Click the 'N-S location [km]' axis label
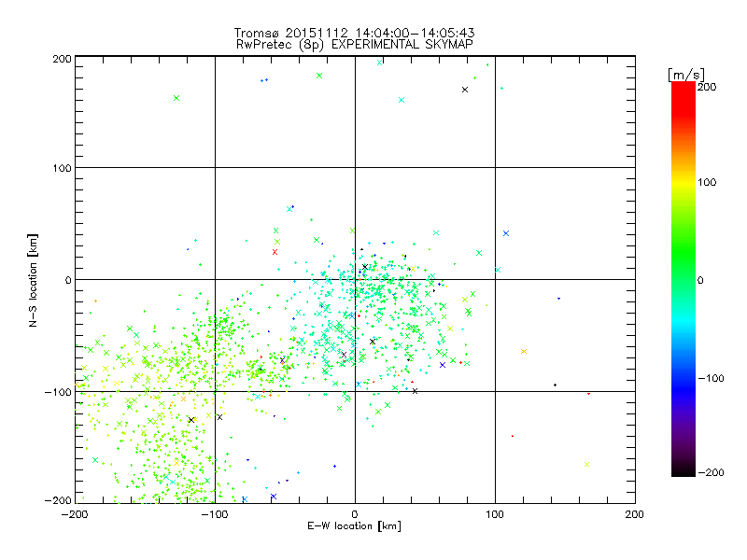747x560 pixels. [x=33, y=280]
